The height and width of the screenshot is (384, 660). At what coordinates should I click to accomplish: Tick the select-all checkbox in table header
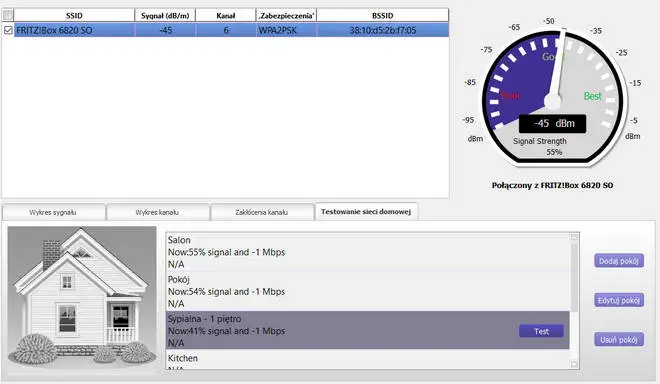point(8,15)
